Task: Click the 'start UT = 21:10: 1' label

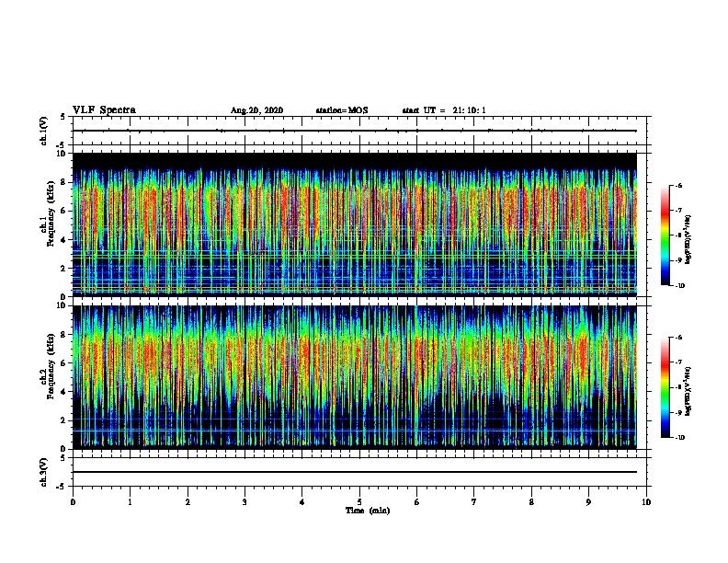Action: pyautogui.click(x=444, y=110)
